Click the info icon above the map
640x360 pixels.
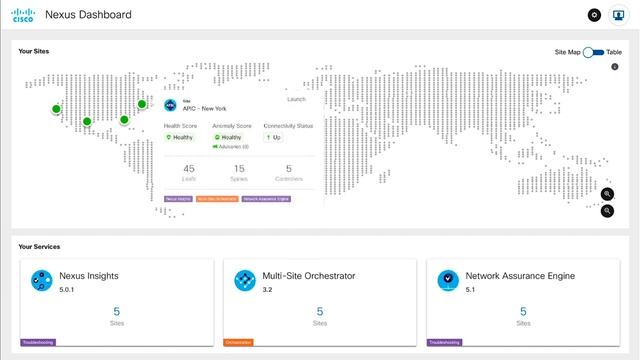click(x=615, y=67)
